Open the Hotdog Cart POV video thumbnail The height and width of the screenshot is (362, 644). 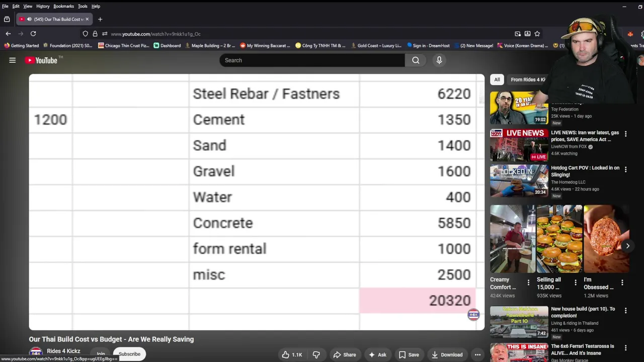point(519,180)
